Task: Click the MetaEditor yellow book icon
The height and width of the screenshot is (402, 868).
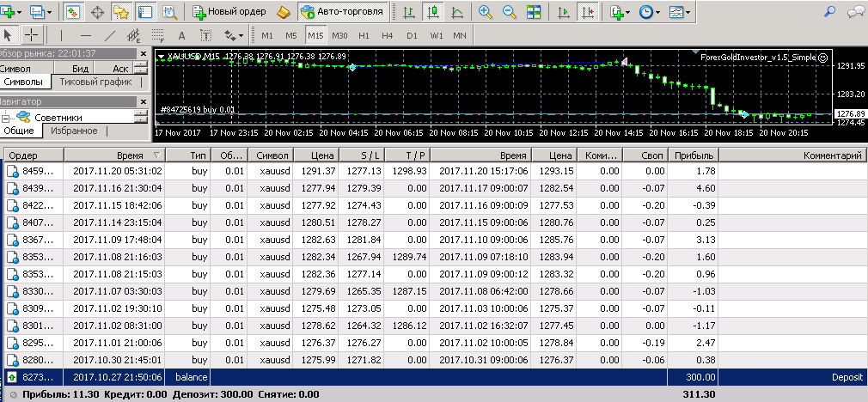Action: [x=283, y=11]
